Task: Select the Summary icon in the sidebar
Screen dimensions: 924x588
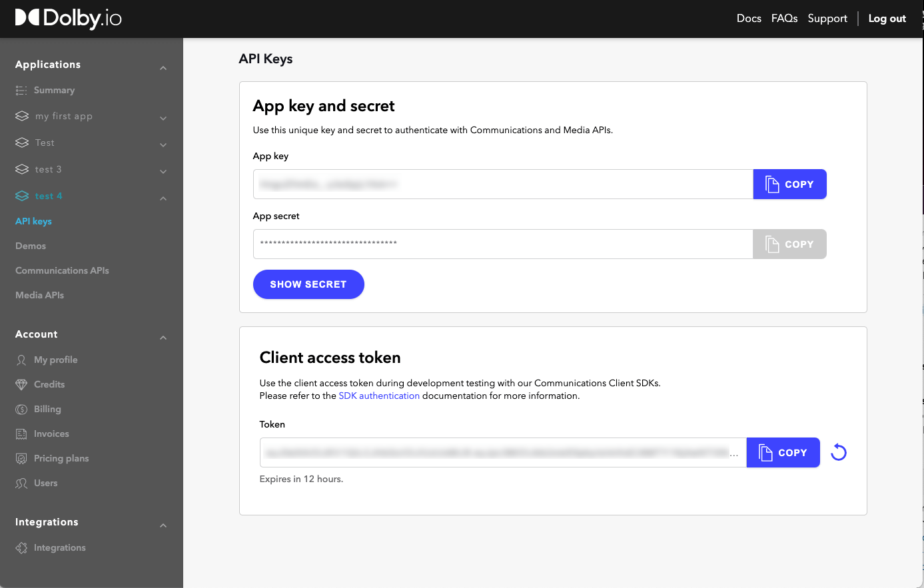Action: 21,90
